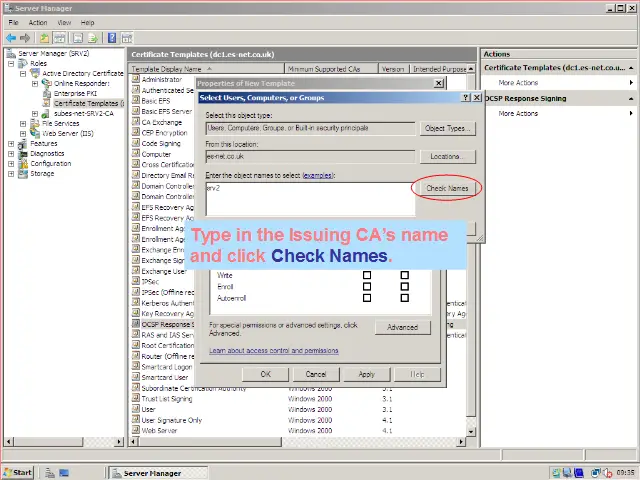Expand the Web Server (IIS) node
Image resolution: width=640 pixels, height=480 pixels.
(x=23, y=133)
